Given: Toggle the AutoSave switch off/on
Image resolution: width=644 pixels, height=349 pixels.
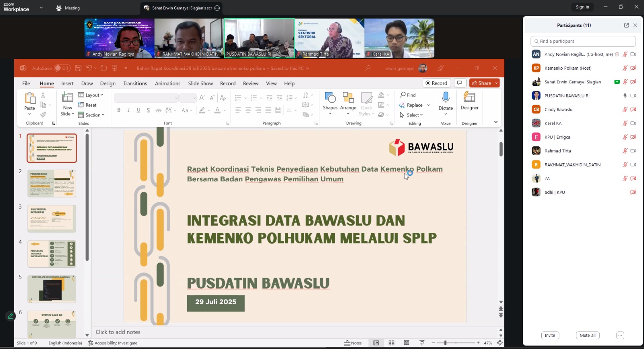Looking at the screenshot, I should pos(62,68).
